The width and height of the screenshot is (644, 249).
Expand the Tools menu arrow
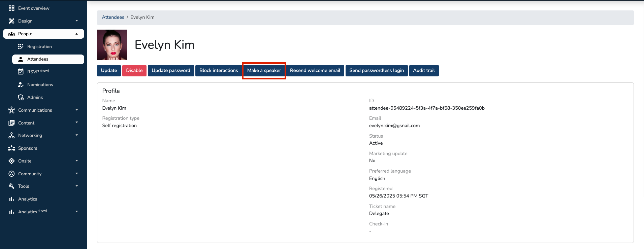77,186
